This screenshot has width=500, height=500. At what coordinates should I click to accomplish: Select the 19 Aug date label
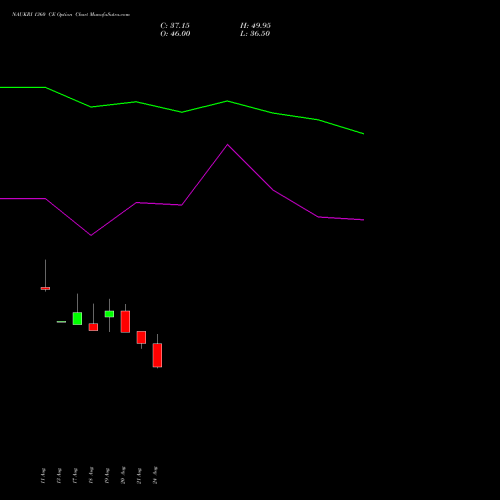click(107, 476)
